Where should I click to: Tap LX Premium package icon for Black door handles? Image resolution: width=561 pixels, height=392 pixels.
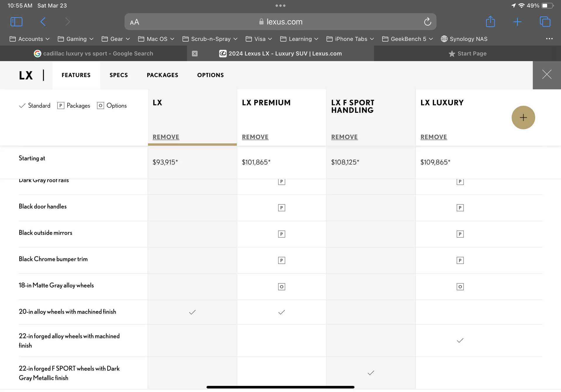coord(281,208)
